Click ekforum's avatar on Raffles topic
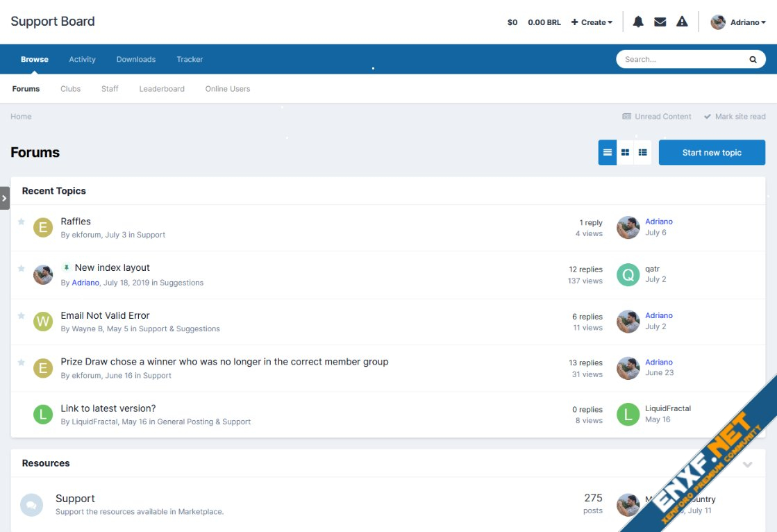The width and height of the screenshot is (777, 532). [43, 228]
